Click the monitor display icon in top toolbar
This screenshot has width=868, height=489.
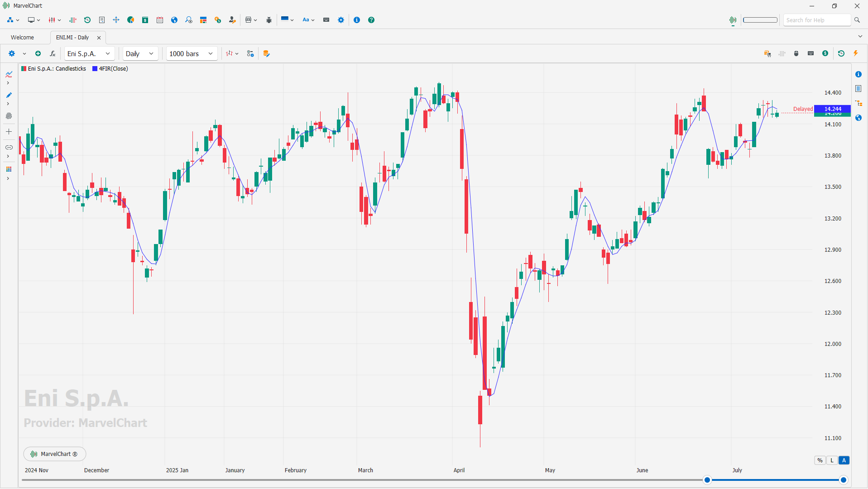[31, 20]
